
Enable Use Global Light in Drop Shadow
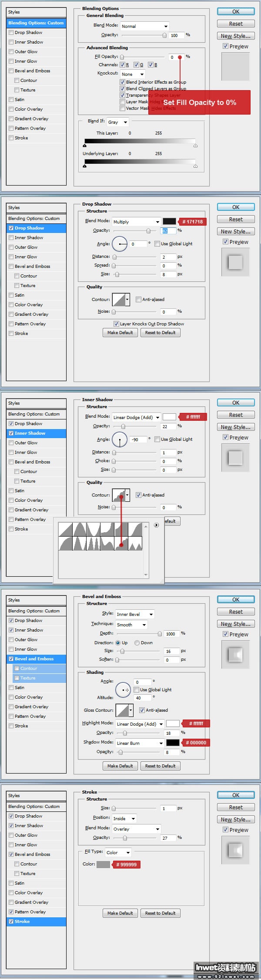[x=157, y=244]
